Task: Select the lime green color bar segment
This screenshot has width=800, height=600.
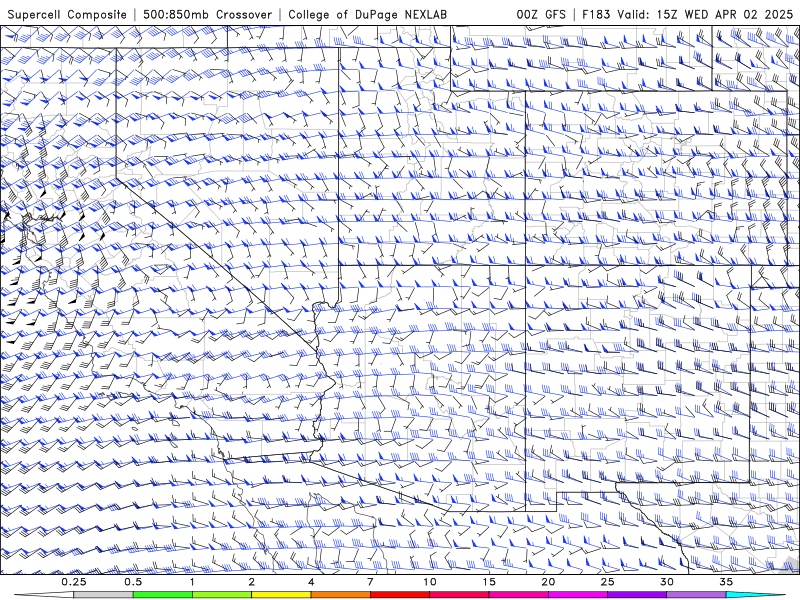Action: (222, 595)
